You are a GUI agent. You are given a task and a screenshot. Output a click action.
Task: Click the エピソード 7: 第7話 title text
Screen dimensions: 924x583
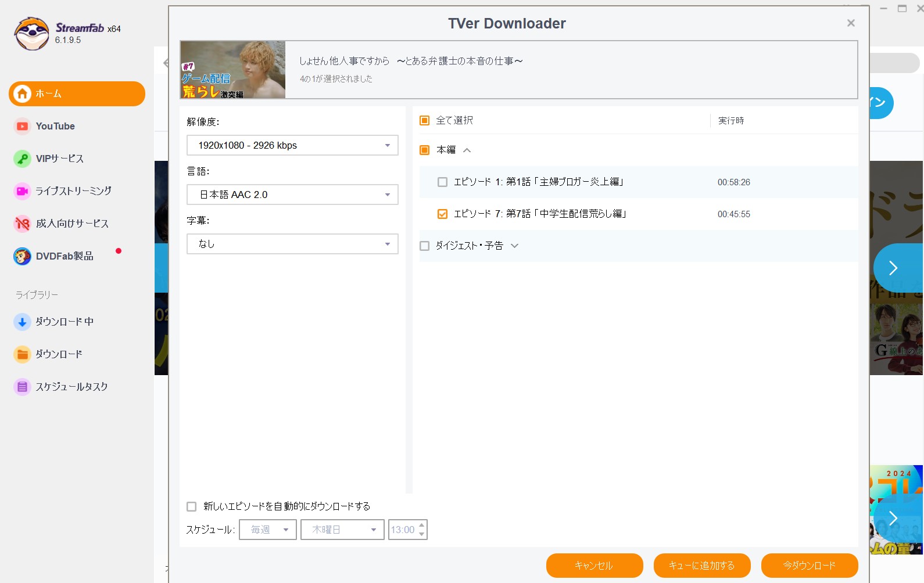540,214
